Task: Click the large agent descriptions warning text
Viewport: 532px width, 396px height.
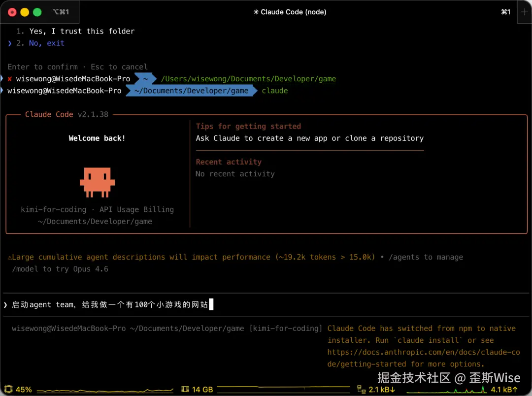Action: point(191,257)
